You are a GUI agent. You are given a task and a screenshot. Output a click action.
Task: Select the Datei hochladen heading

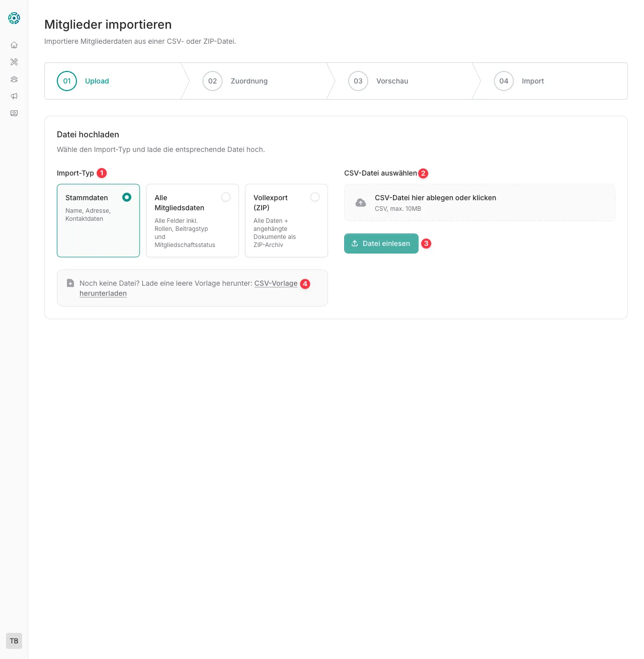tap(88, 134)
